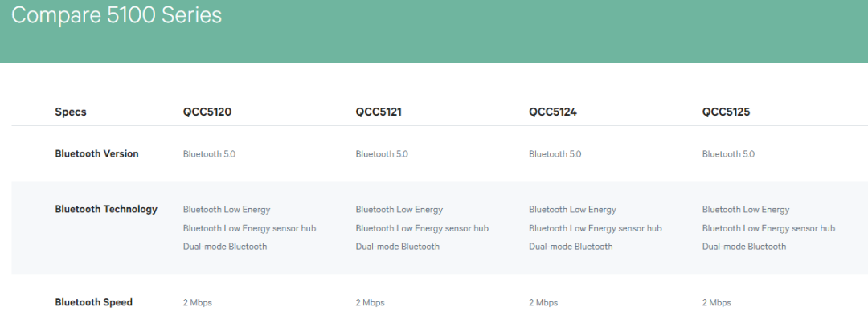
Task: Select Bluetooth 5.0 value under QCC5125
Action: 728,154
